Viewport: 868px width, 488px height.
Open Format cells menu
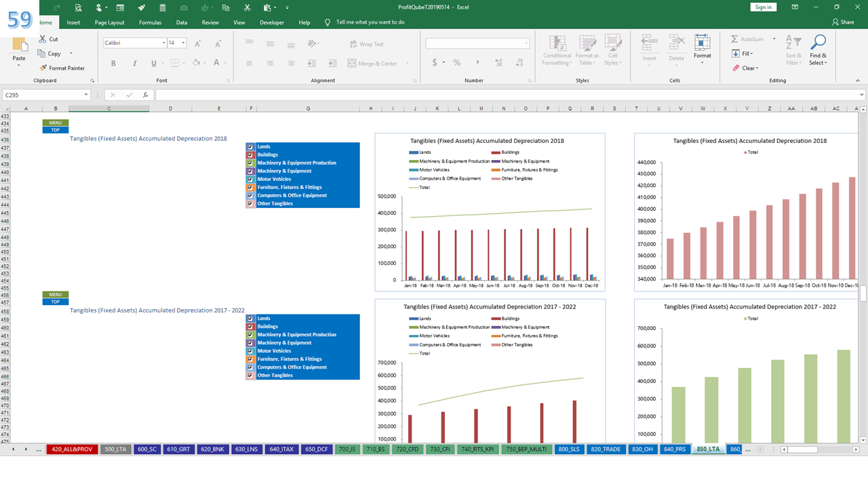tap(703, 49)
